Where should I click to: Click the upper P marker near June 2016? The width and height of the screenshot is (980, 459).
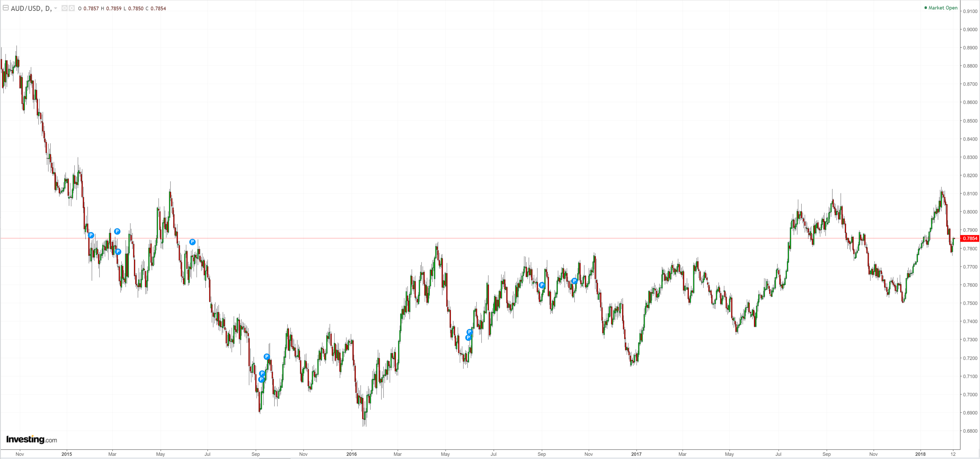(469, 332)
